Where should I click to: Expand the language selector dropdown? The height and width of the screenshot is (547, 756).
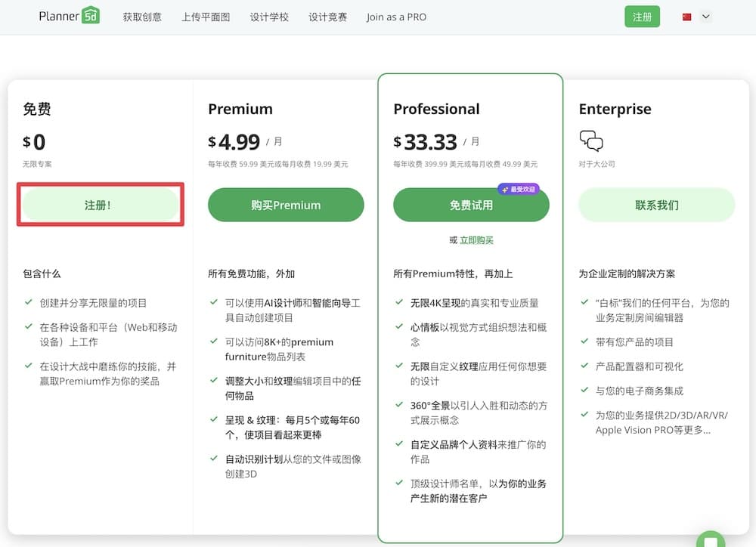point(707,16)
